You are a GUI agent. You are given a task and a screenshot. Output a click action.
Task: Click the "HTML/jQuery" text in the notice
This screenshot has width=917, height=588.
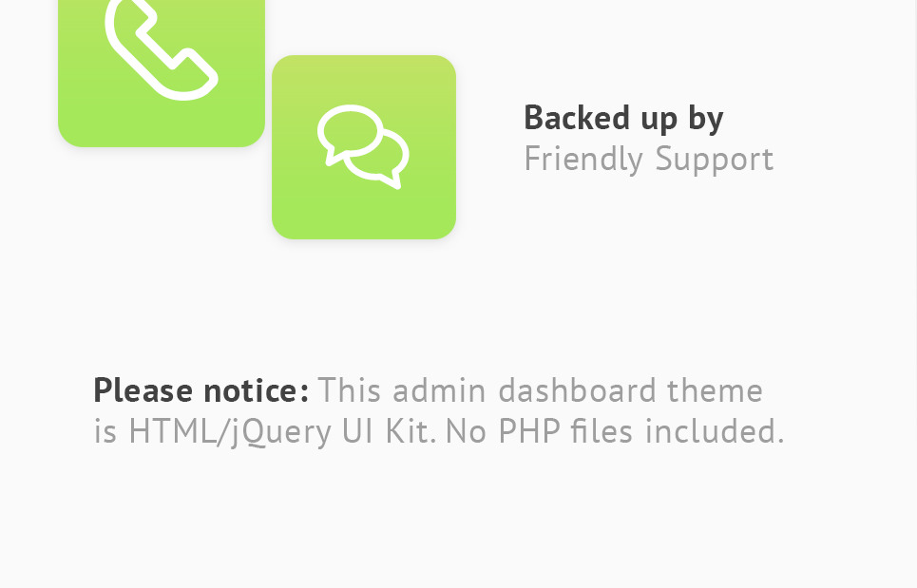(230, 432)
